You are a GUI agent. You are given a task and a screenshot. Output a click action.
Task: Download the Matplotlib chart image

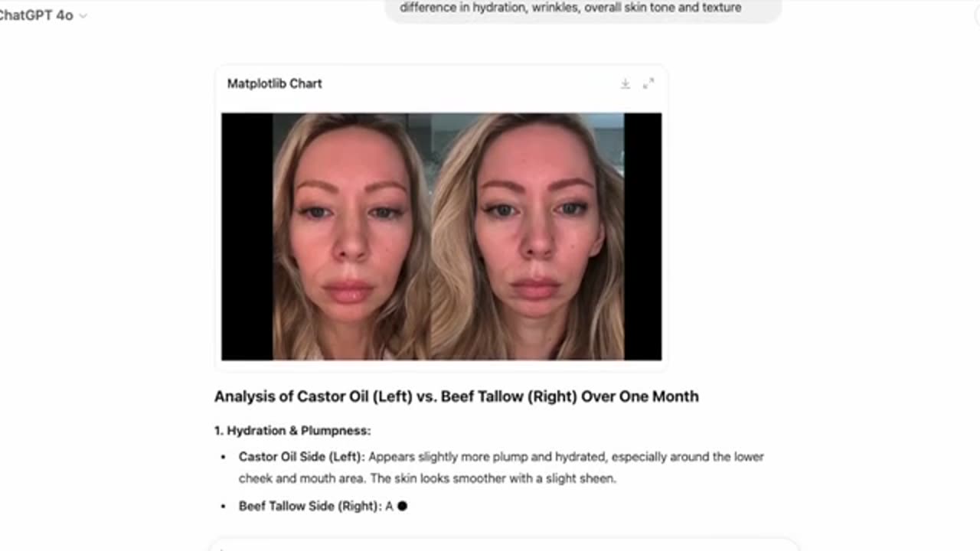pos(625,83)
